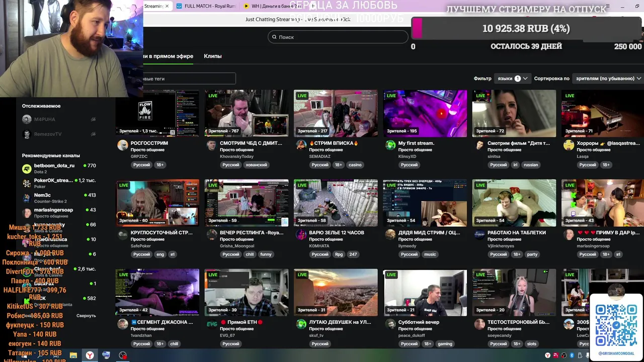Open stream title 'My first stream.'
Image resolution: width=644 pixels, height=362 pixels.
(416, 143)
